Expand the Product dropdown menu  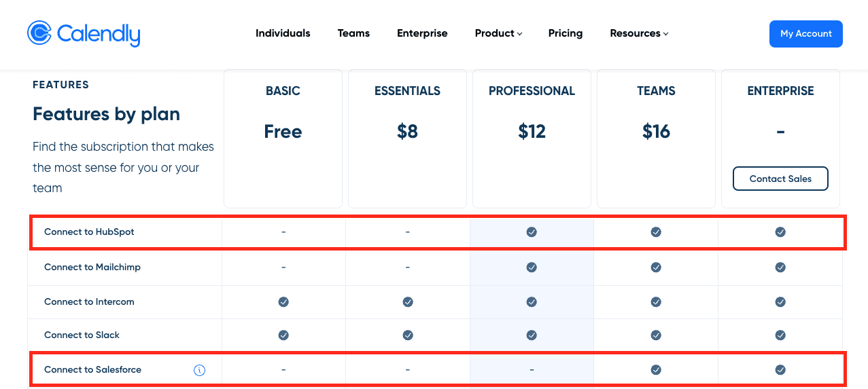coord(498,33)
